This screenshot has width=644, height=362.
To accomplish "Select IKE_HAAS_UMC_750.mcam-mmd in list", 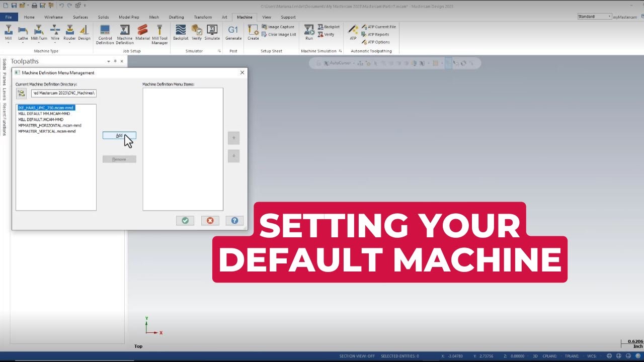I will 46,108.
